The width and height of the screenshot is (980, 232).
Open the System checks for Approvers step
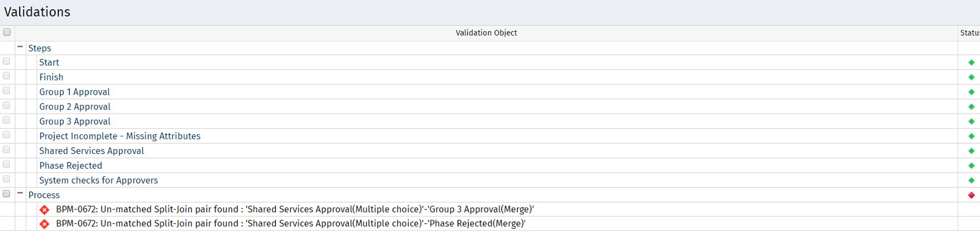pyautogui.click(x=99, y=180)
